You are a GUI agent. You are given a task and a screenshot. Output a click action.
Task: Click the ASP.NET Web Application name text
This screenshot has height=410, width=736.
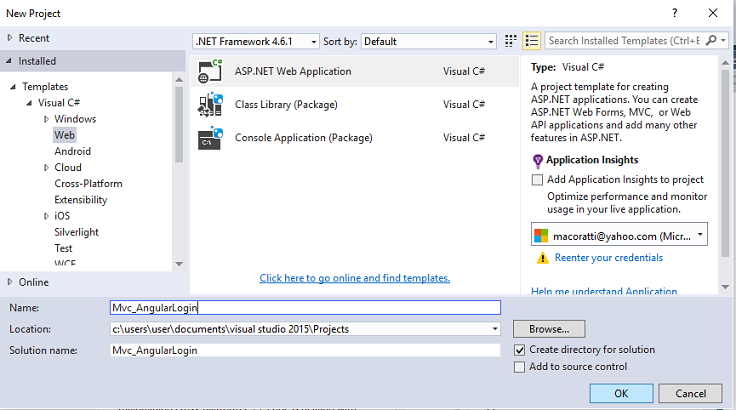(x=293, y=71)
